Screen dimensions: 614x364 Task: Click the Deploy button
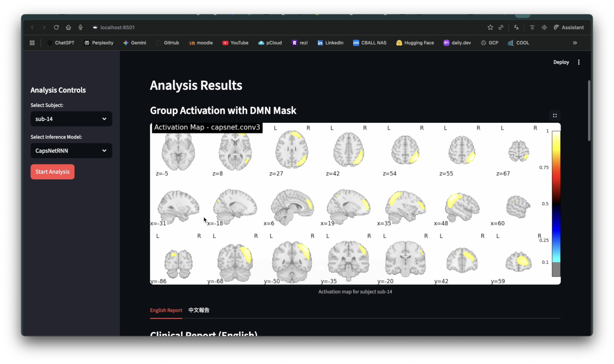[561, 62]
